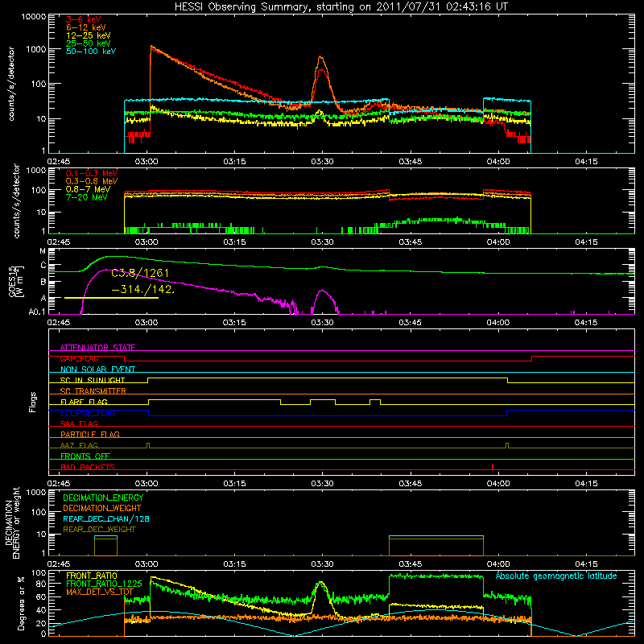Click the yellow flare duration bar in GOES panel
The height and width of the screenshot is (644, 644).
[x=111, y=298]
